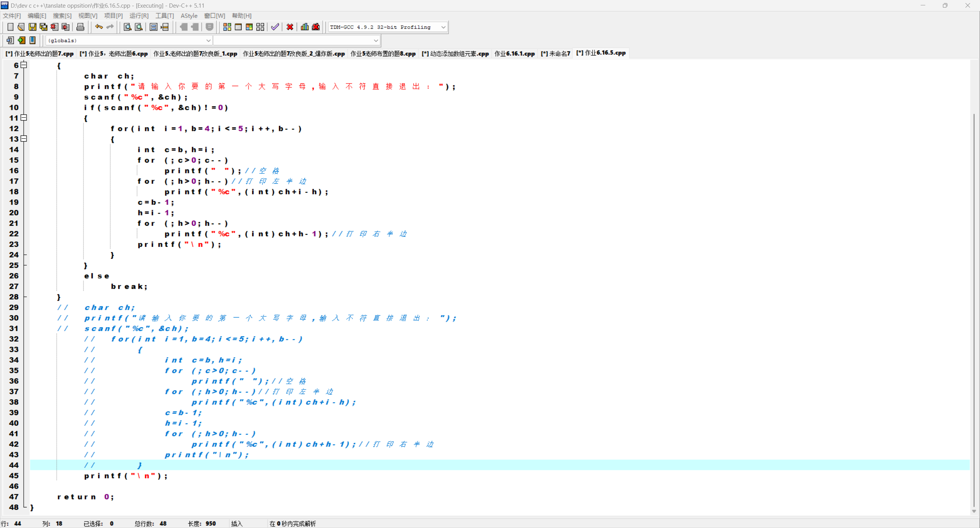Viewport: 980px width, 528px height.
Task: Click the Find magnifier icon
Action: (x=127, y=27)
